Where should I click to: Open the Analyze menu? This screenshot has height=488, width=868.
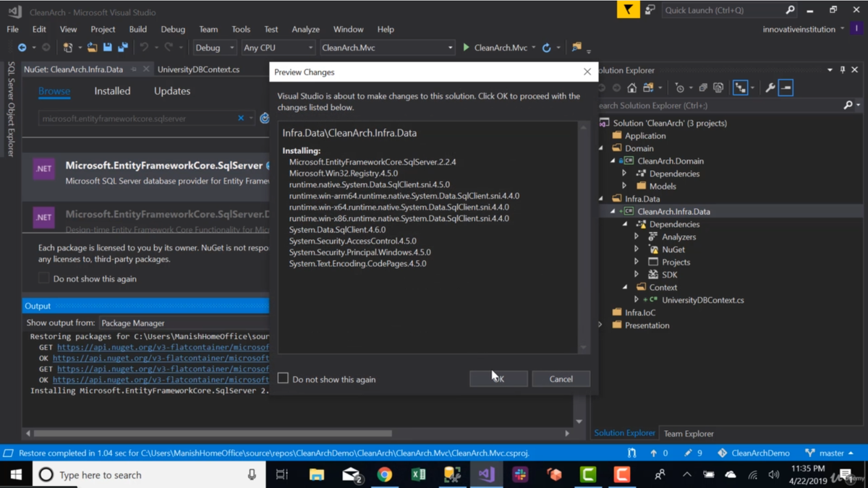(305, 30)
